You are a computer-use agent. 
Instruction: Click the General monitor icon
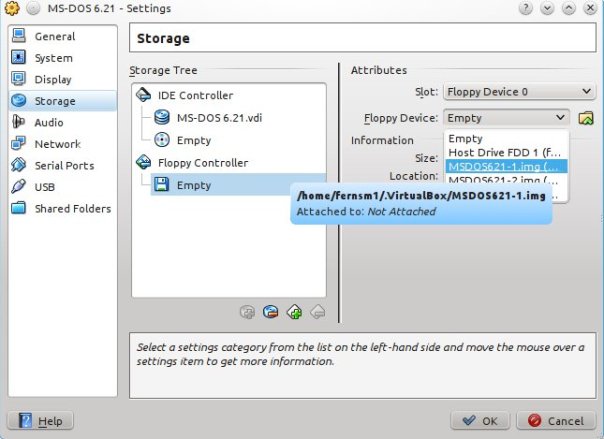tap(18, 36)
